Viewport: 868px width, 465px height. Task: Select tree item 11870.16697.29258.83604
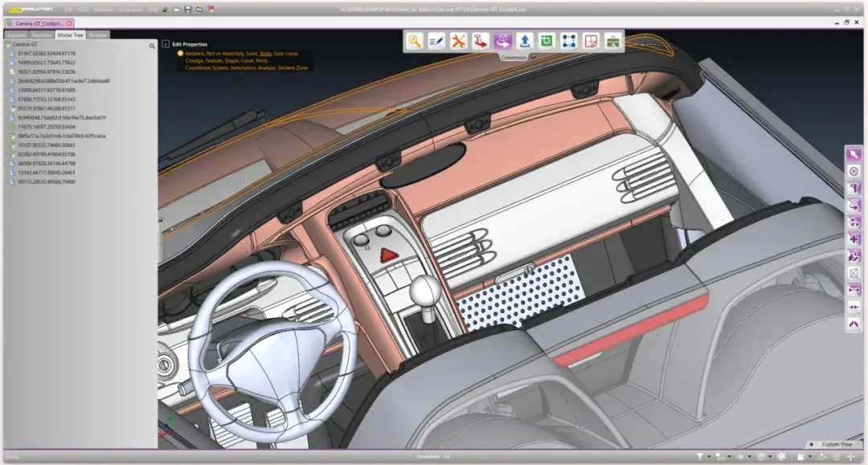pyautogui.click(x=46, y=127)
